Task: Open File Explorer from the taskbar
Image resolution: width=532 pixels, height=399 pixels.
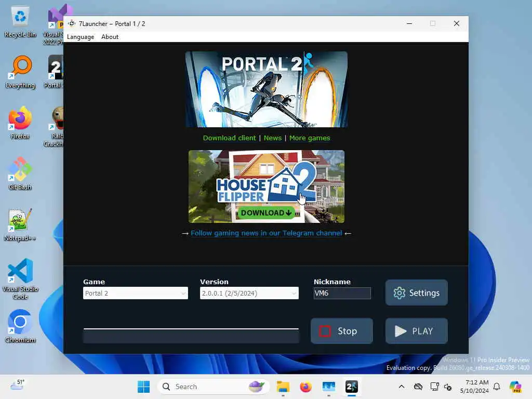Action: [283, 387]
